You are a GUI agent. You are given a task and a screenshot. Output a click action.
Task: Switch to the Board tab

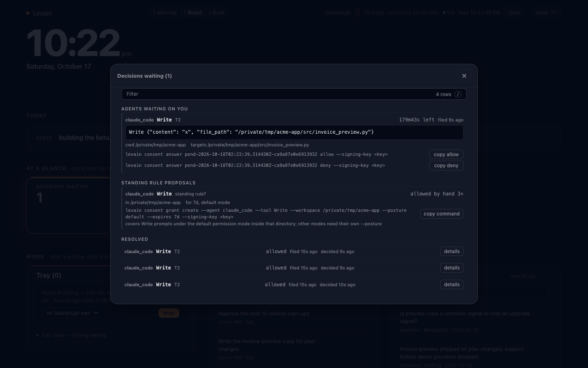click(192, 13)
